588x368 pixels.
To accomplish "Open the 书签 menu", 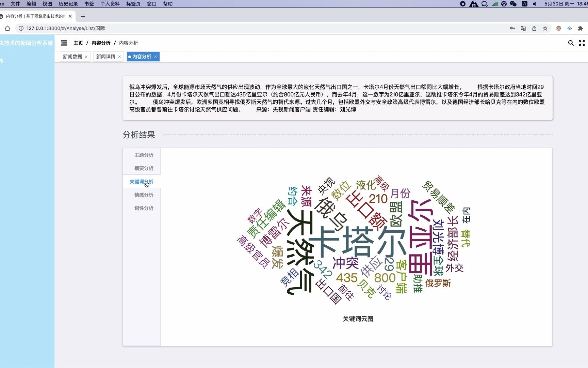I will point(89,4).
